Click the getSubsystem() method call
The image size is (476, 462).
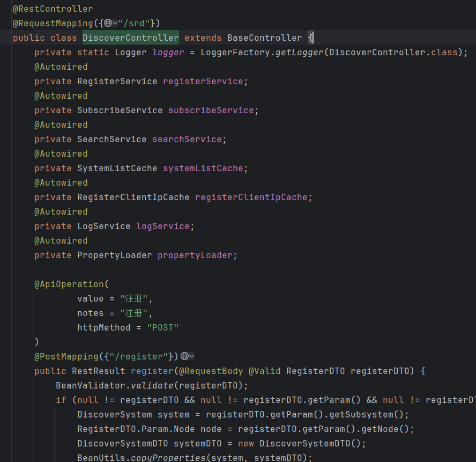[x=367, y=415]
